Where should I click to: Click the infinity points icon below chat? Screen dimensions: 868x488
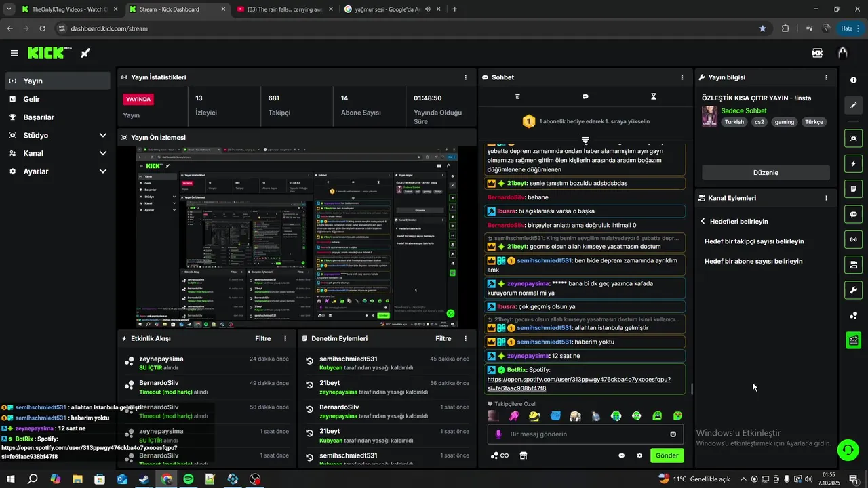pos(500,455)
